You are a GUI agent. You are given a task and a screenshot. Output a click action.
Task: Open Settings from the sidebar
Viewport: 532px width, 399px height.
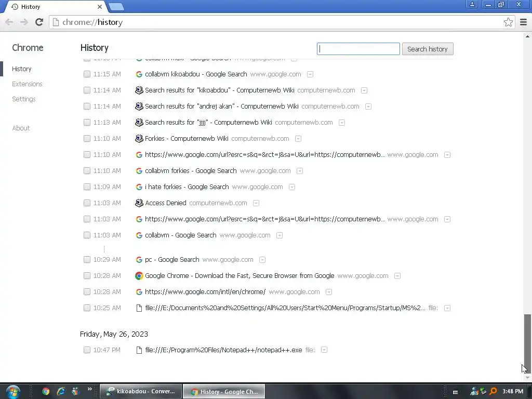point(24,99)
